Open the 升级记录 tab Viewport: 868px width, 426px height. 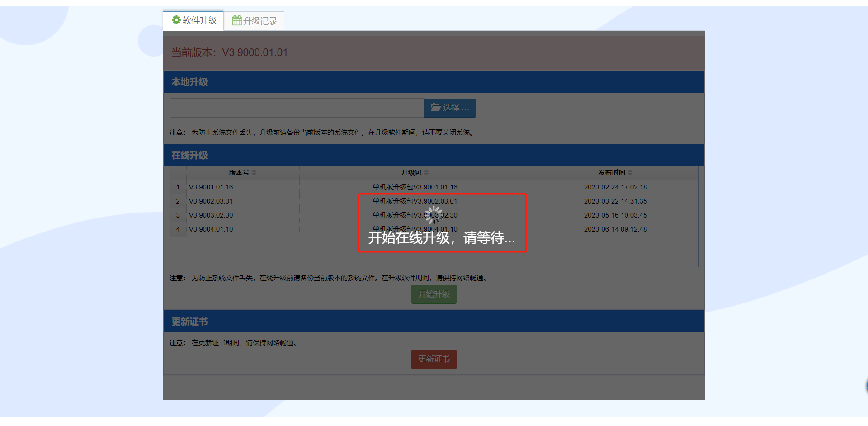tap(254, 21)
